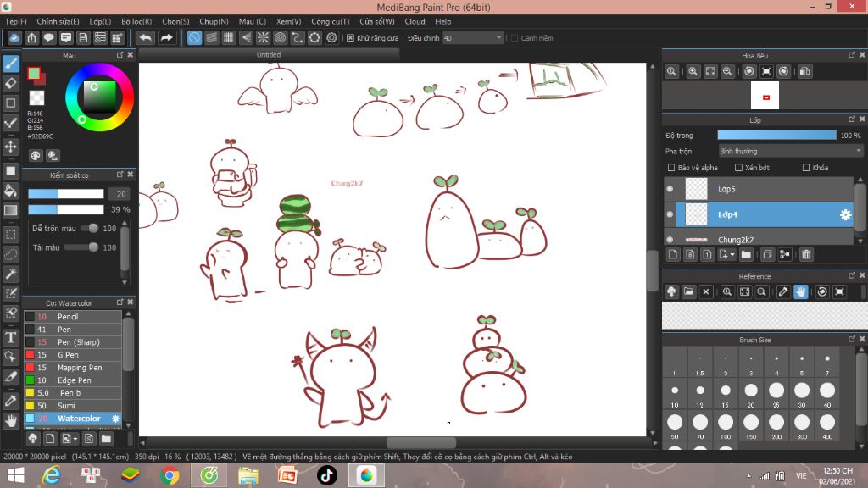Open the snap settings gear
The image size is (868, 488).
pyautogui.click(x=331, y=37)
